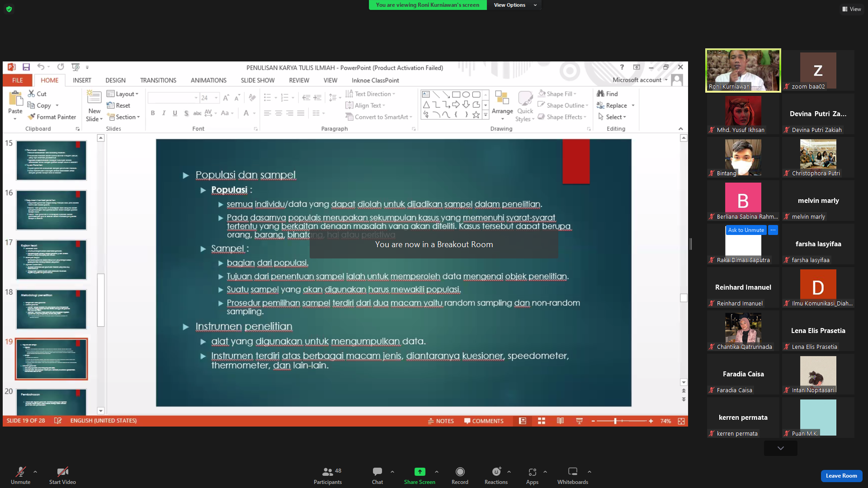Click the Align Left paragraph icon

(x=268, y=113)
